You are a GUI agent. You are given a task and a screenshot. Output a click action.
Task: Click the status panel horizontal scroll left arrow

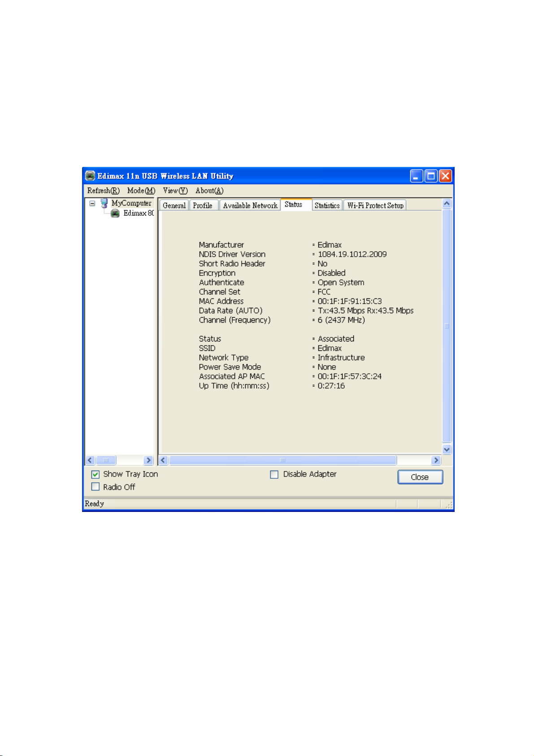click(x=164, y=460)
